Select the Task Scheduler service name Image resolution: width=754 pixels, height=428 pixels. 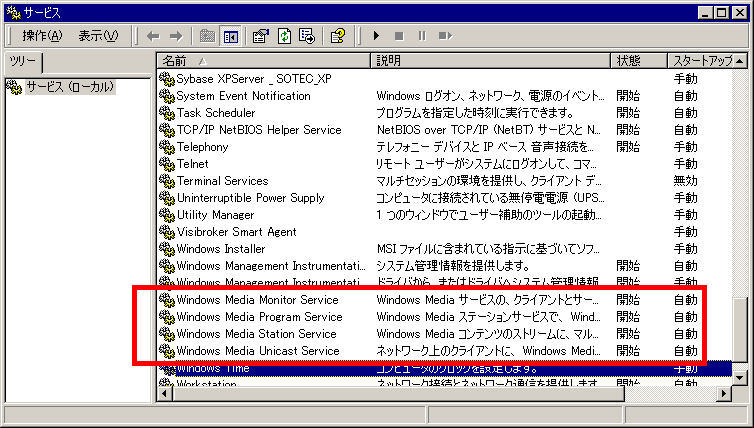coord(216,113)
